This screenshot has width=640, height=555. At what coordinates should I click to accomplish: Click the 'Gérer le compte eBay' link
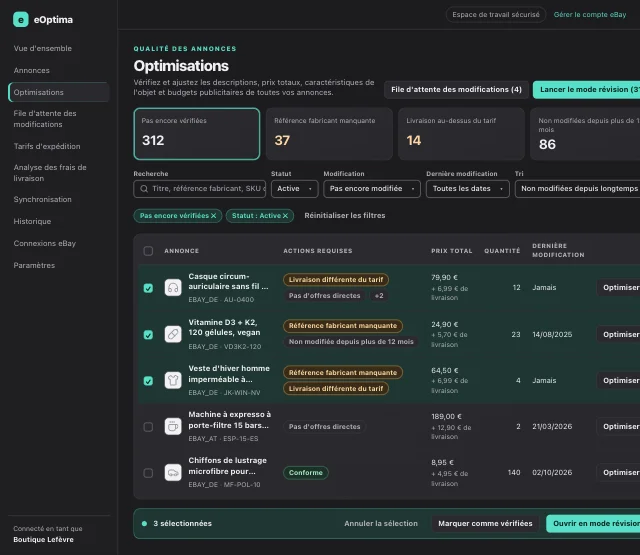coord(590,15)
